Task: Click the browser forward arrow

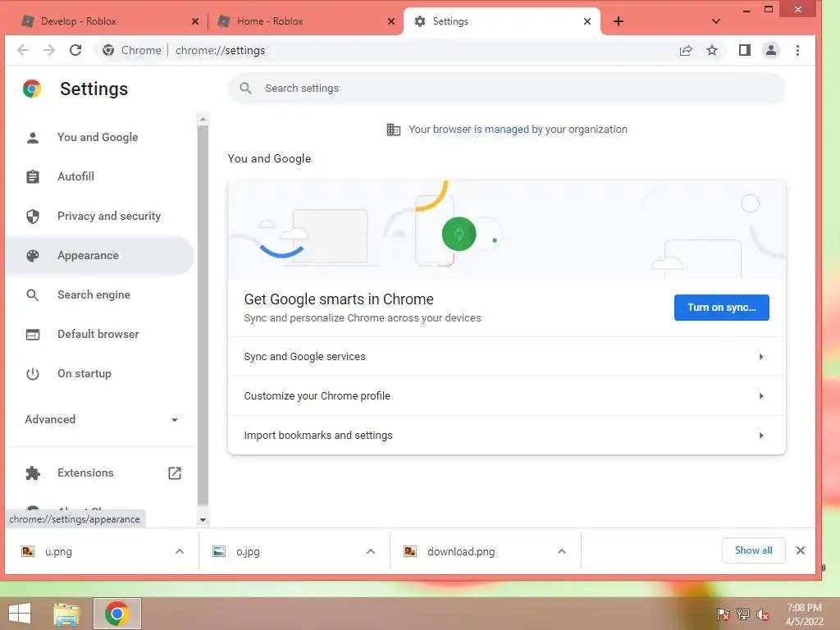Action: tap(48, 50)
